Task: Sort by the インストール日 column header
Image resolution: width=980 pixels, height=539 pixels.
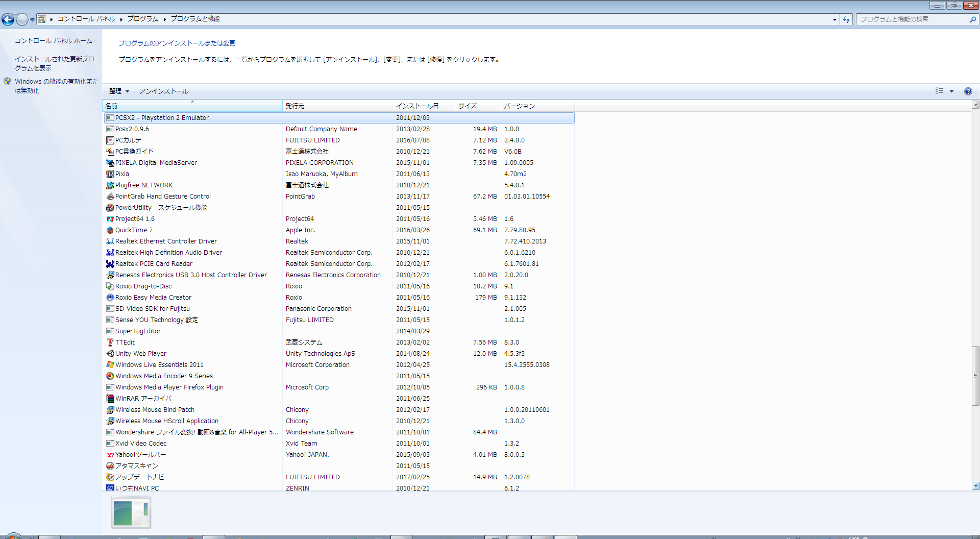Action: [x=417, y=106]
